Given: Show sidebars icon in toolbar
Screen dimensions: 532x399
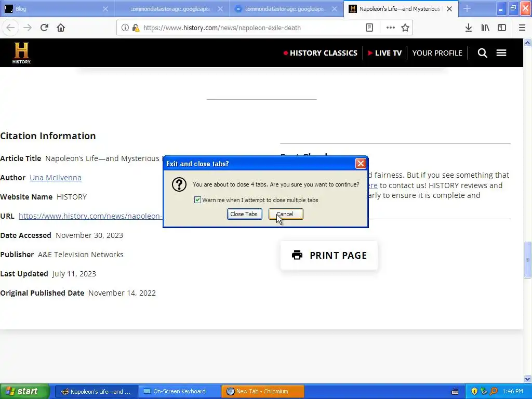Looking at the screenshot, I should (x=502, y=28).
